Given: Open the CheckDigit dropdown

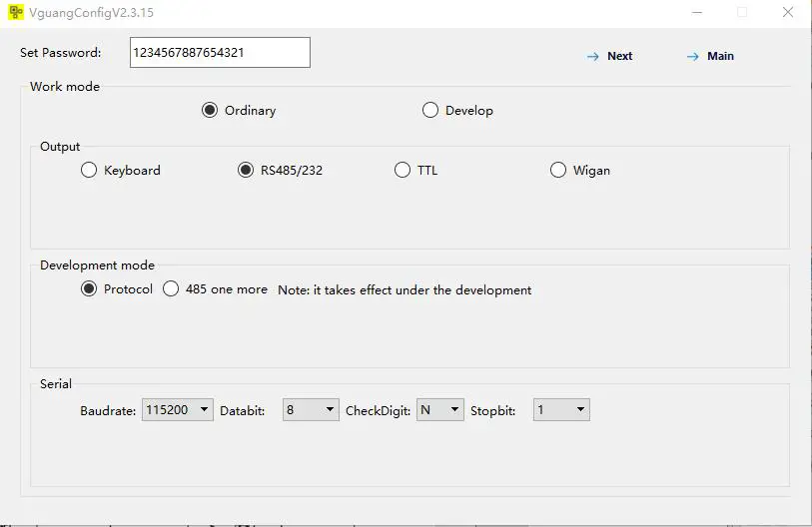Looking at the screenshot, I should (x=440, y=410).
